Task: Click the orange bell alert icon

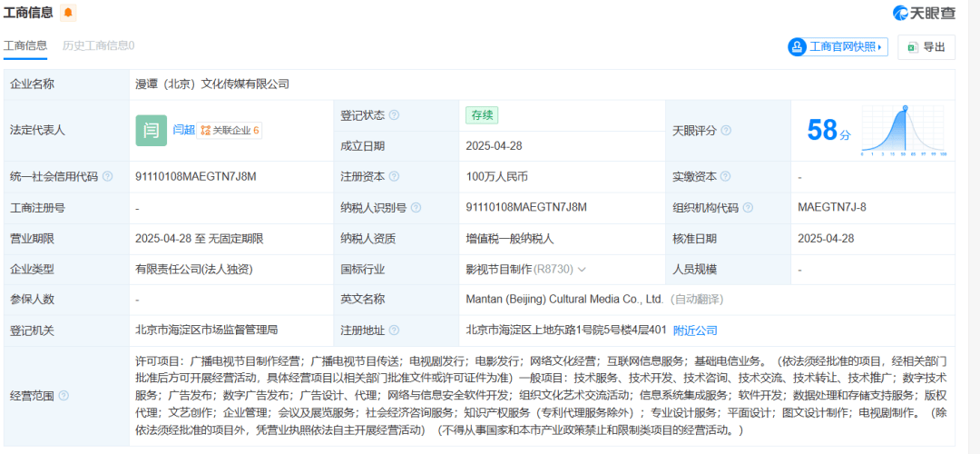Action: 68,13
